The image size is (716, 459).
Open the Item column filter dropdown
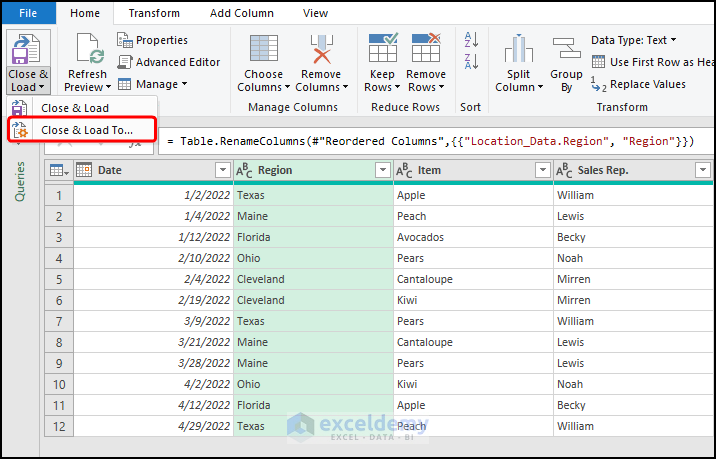[542, 170]
